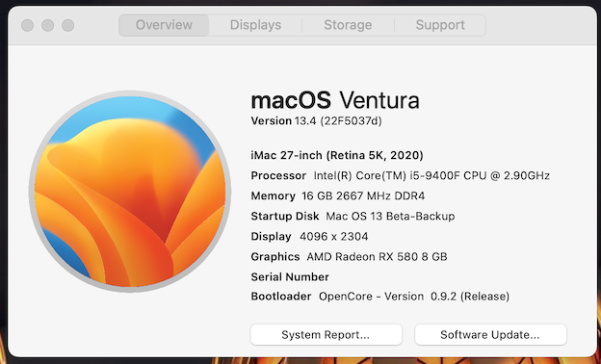
Task: Click the Startup Disk label
Action: coord(285,216)
